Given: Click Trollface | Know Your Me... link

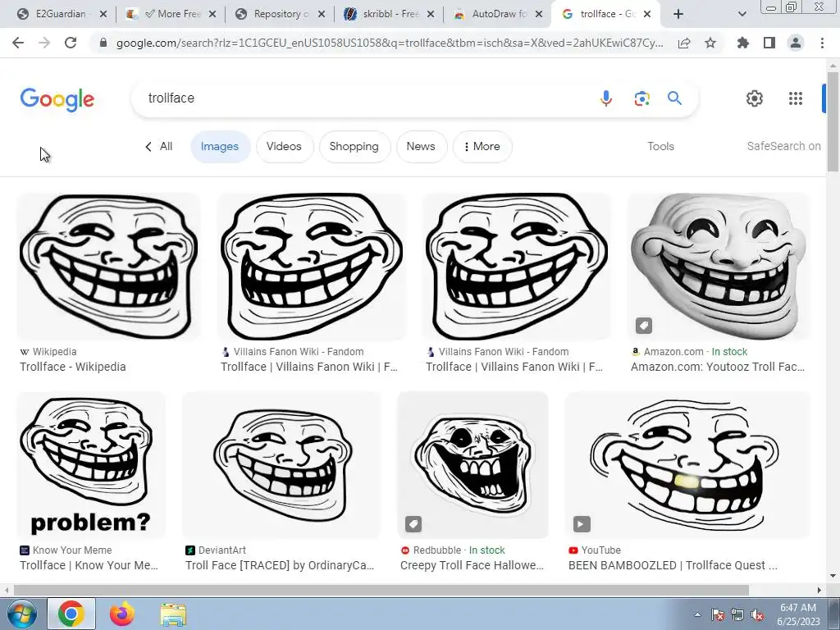Looking at the screenshot, I should pyautogui.click(x=89, y=565).
